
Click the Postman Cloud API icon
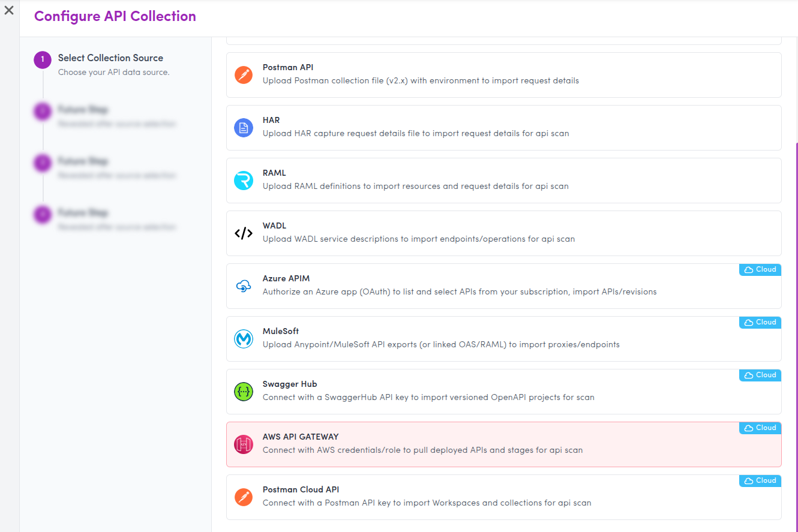244,497
